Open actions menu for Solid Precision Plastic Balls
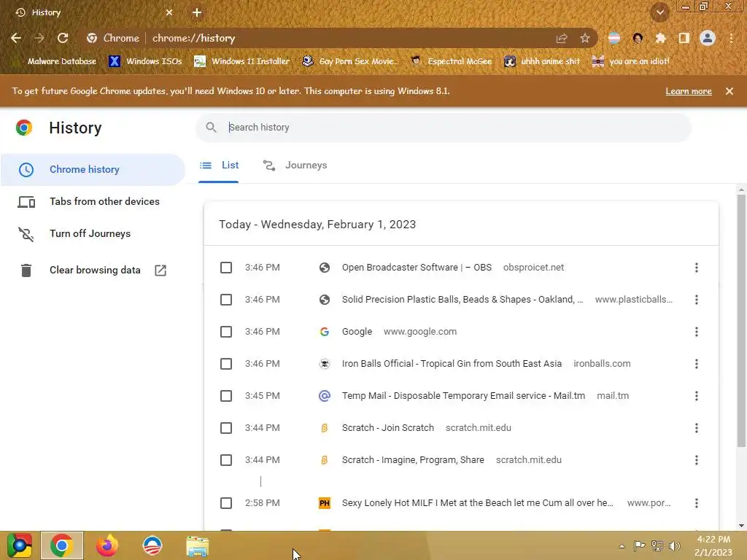Screen dimensions: 747x560 pos(697,300)
